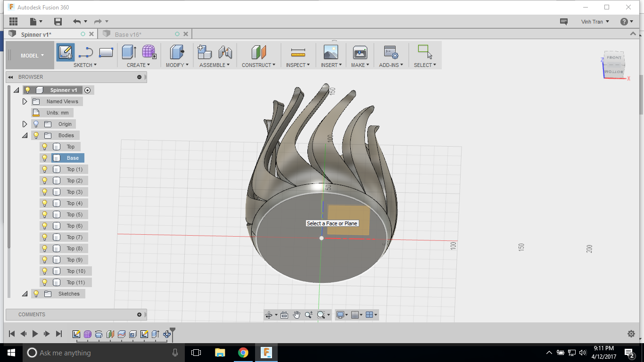Click the New Component assemble icon
The height and width of the screenshot is (362, 644).
point(204,52)
